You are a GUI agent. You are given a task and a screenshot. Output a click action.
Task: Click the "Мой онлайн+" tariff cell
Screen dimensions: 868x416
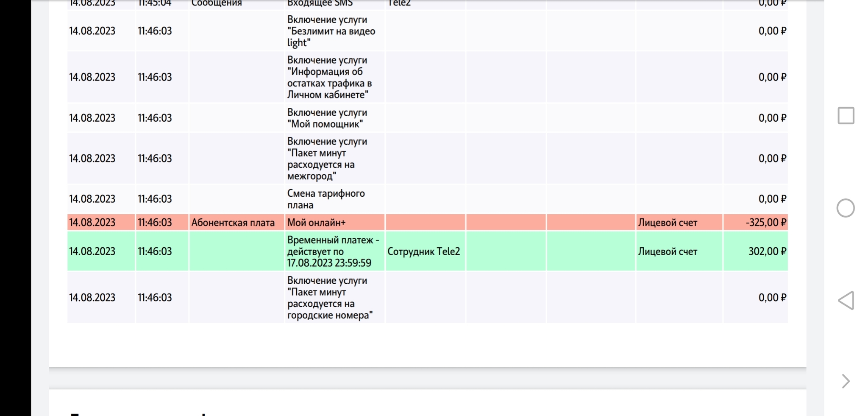[335, 222]
